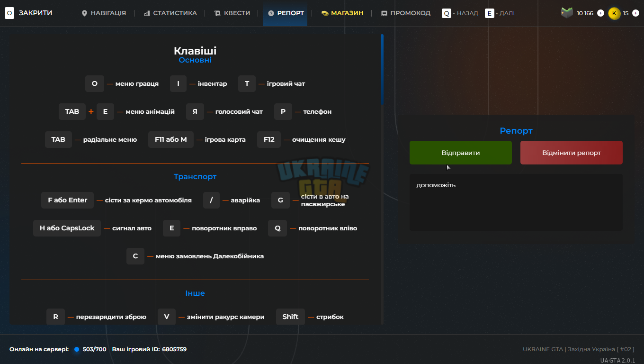Click the version label UA-GTA 2.0.1
644x364 pixels.
point(618,360)
